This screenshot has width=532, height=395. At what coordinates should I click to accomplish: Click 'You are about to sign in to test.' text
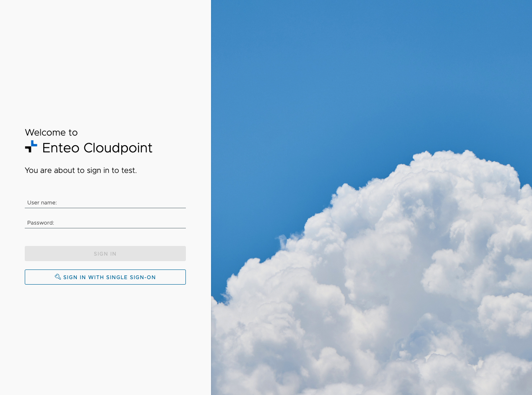click(x=81, y=170)
